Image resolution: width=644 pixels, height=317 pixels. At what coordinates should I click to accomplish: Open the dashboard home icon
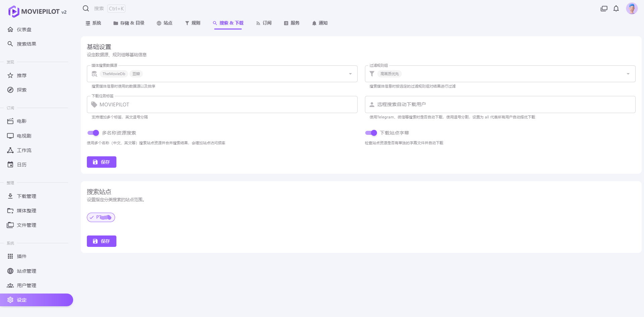tap(10, 30)
